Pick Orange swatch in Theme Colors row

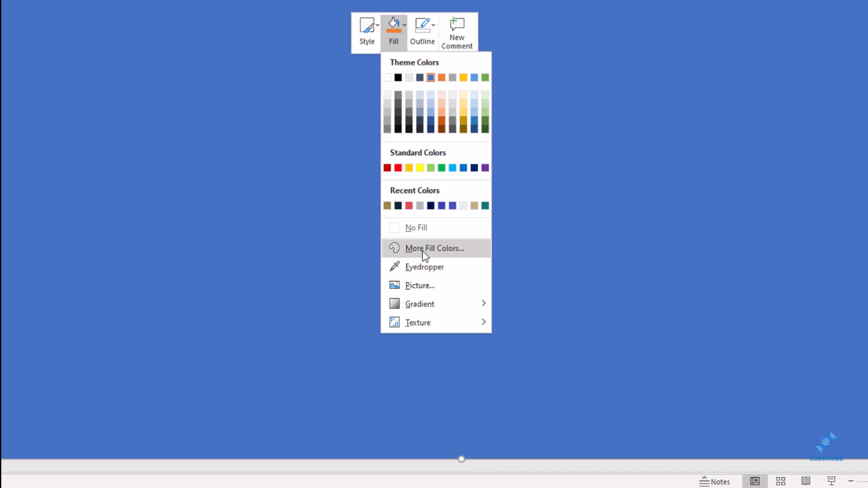coord(442,78)
